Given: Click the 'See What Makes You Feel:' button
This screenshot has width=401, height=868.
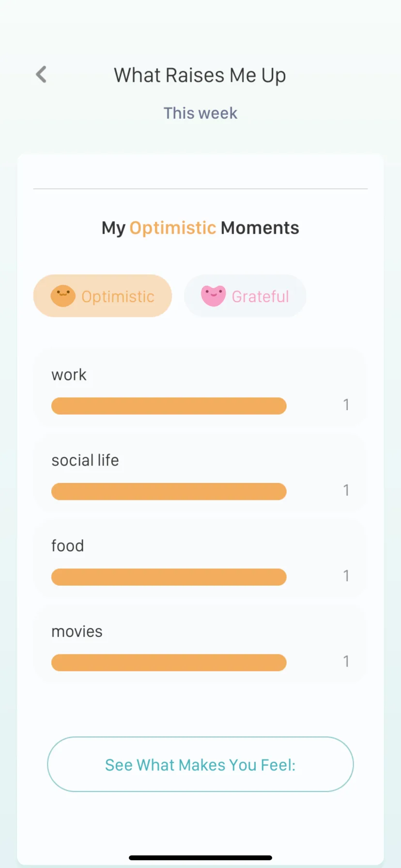Looking at the screenshot, I should 200,764.
